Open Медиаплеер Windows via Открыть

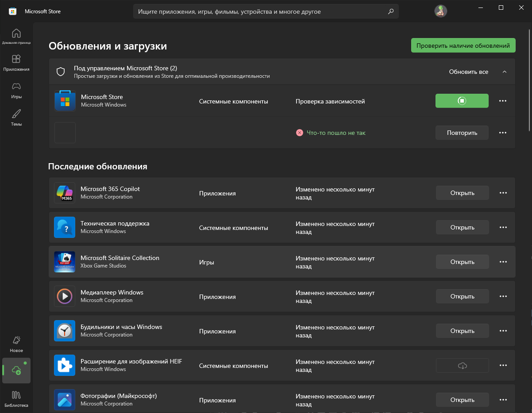tap(463, 296)
